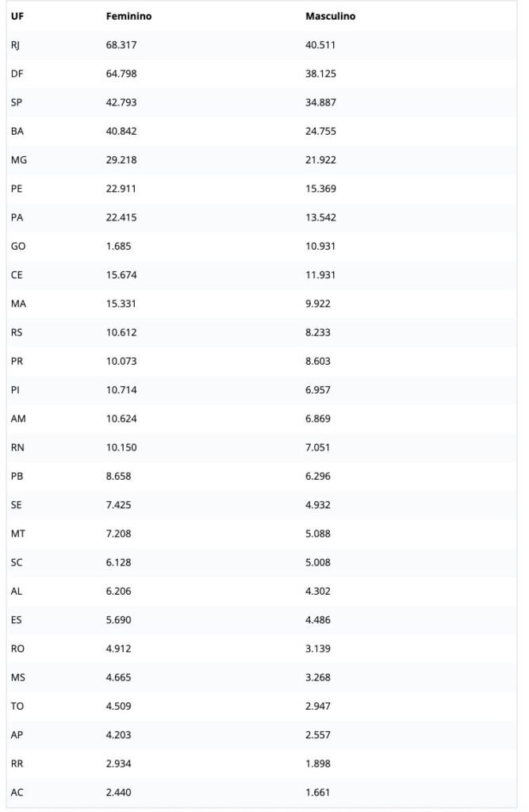Select the MG row label

tap(19, 160)
